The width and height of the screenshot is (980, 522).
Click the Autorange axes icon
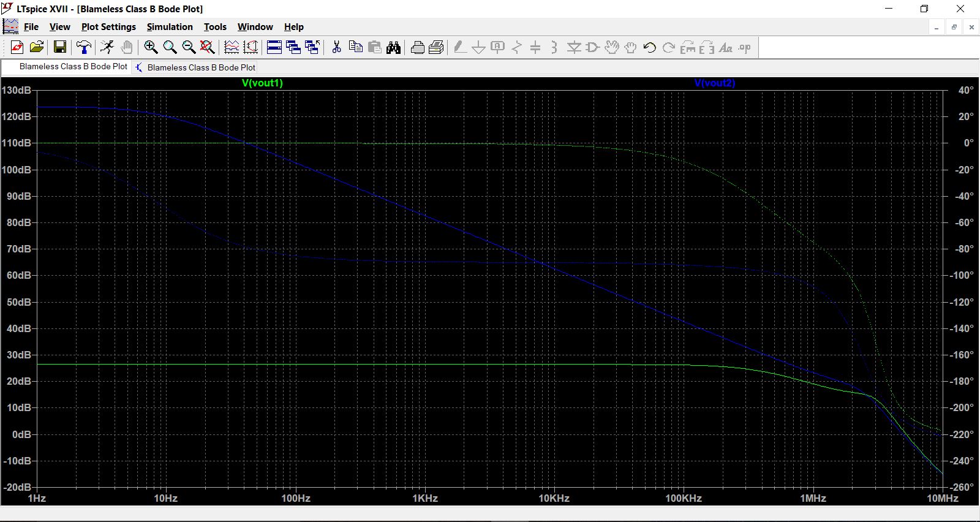click(251, 47)
